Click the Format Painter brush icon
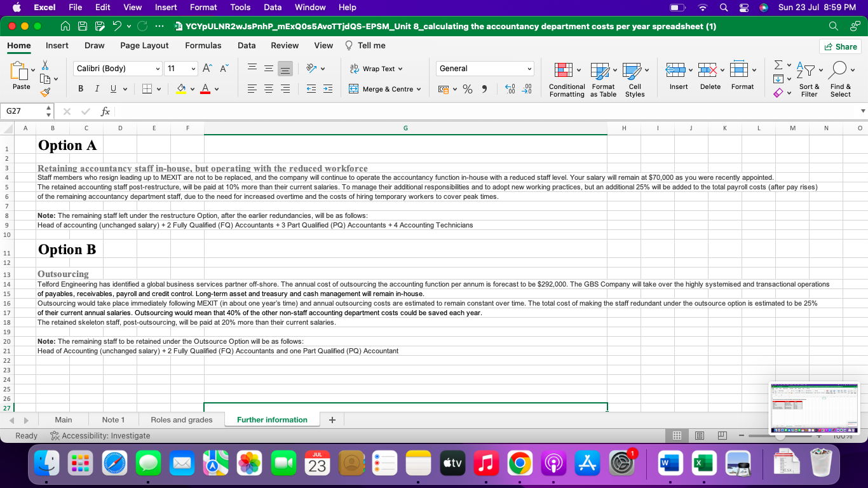Screen dimensions: 868x488 coord(45,92)
